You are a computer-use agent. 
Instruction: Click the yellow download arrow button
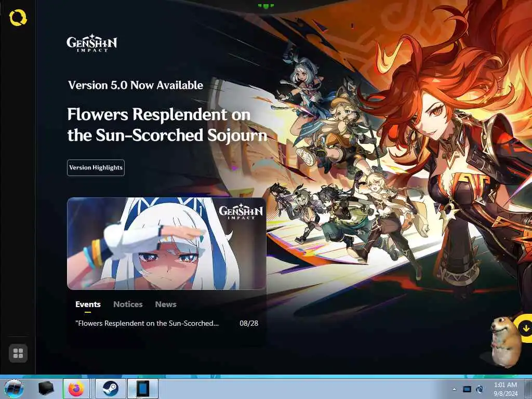tap(525, 328)
